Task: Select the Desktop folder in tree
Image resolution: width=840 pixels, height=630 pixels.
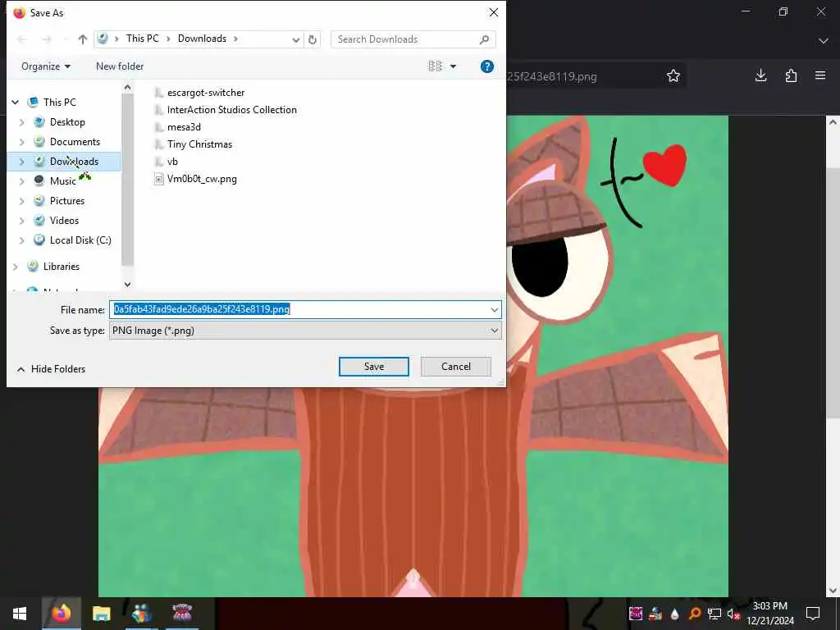Action: [x=67, y=122]
